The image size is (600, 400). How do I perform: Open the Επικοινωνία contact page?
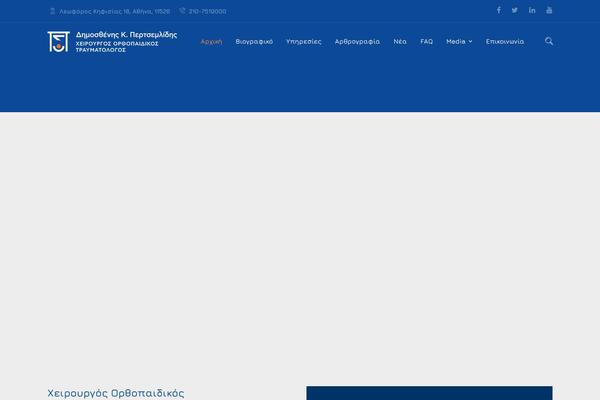[x=505, y=41]
